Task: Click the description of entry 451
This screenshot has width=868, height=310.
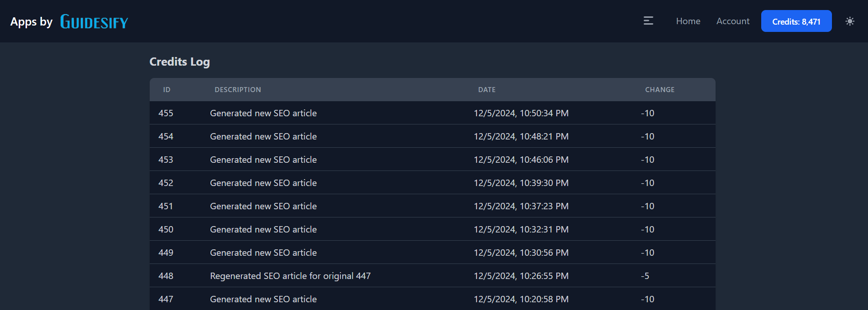Action: tap(263, 206)
